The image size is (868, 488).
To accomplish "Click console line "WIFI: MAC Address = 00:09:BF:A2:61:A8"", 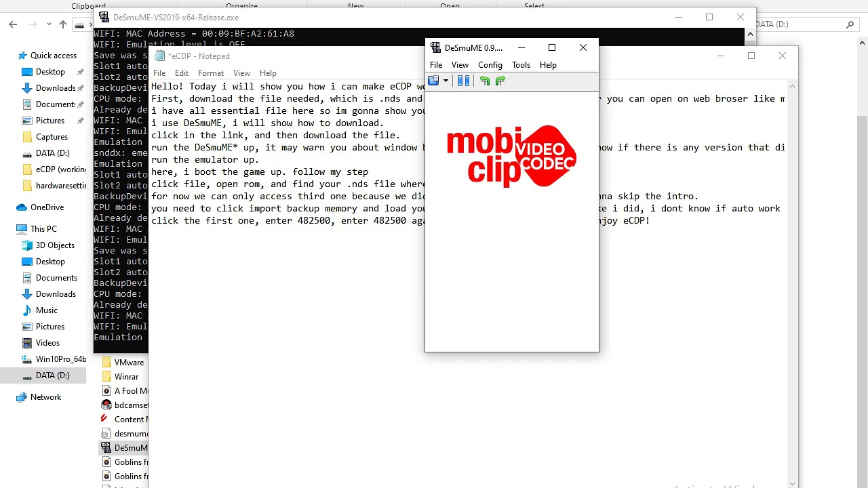I will pos(194,34).
